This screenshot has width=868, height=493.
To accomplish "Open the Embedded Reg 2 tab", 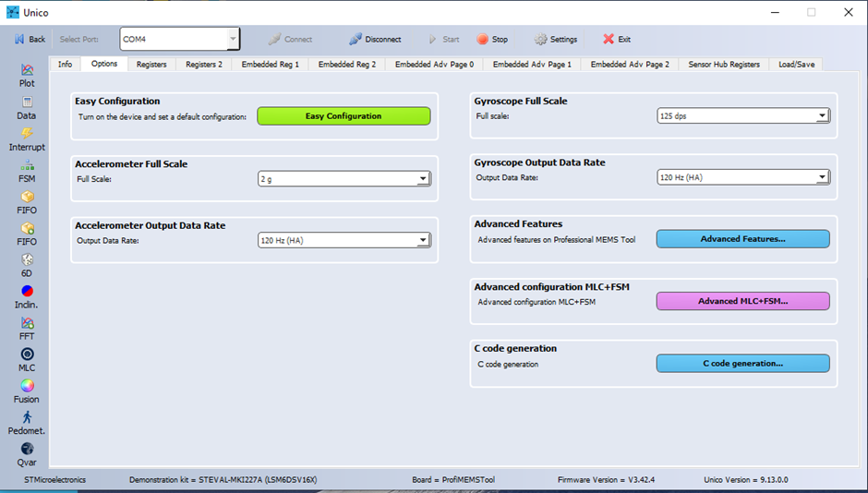I will (347, 65).
